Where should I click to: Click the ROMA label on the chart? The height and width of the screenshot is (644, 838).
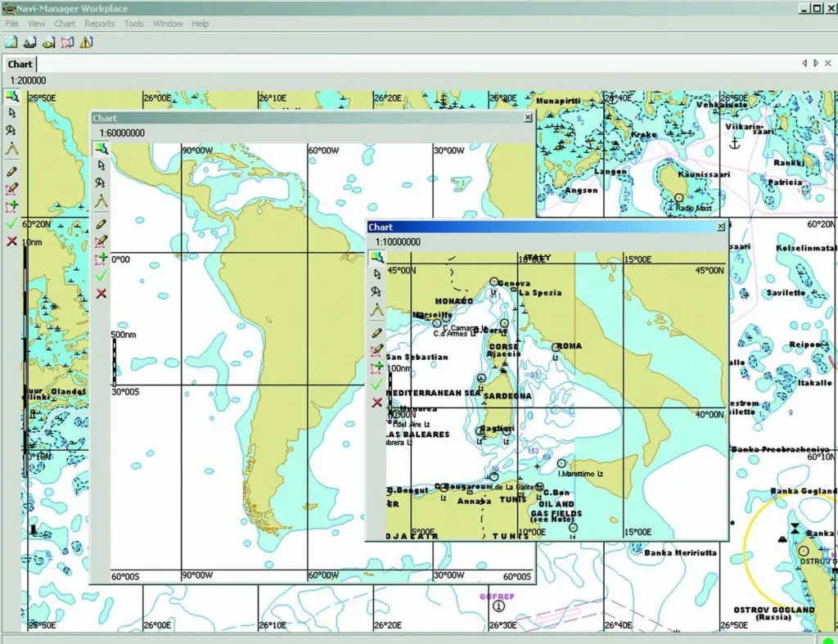[570, 346]
